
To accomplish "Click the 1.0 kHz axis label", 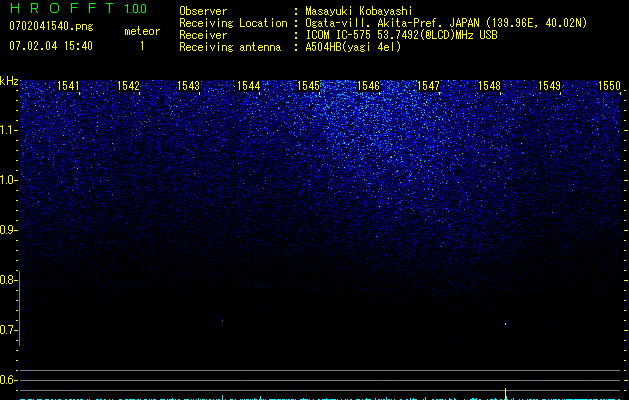I will pos(8,180).
